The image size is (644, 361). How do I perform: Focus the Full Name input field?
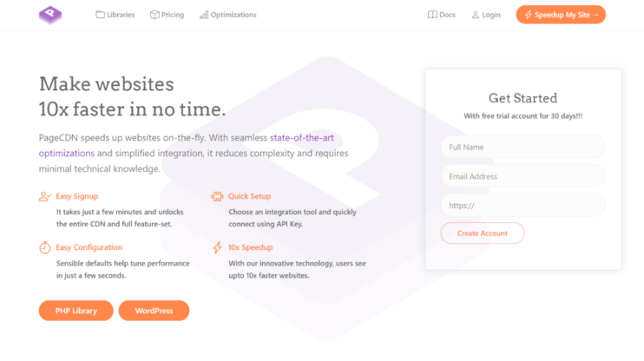tap(522, 147)
